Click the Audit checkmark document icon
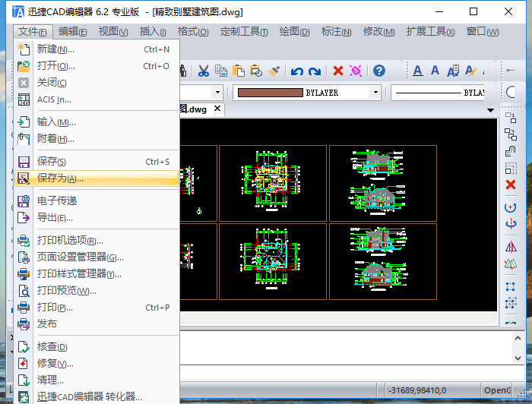 [x=24, y=347]
